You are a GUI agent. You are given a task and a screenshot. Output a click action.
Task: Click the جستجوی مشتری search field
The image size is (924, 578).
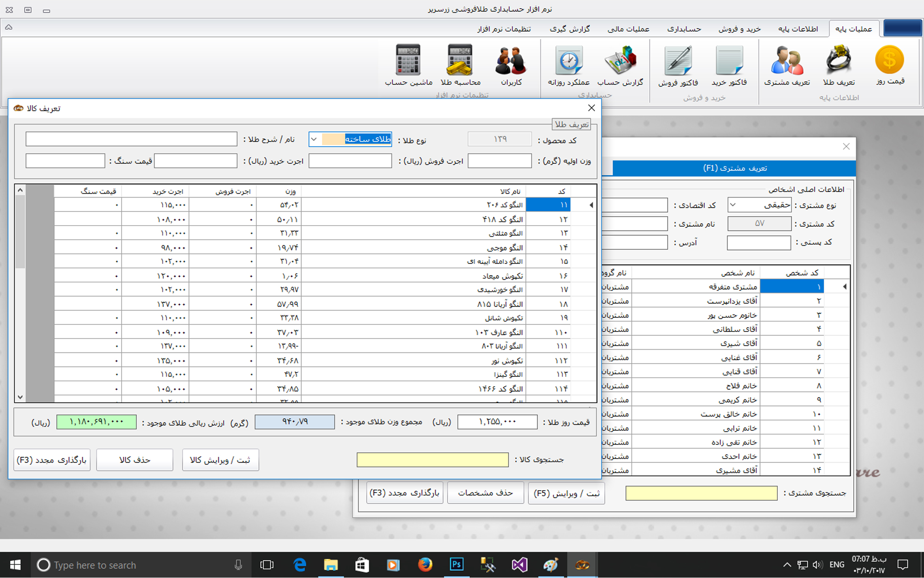(x=702, y=493)
